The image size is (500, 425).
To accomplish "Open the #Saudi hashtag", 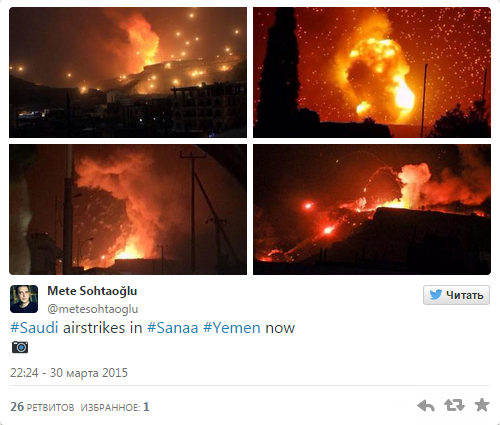I will (34, 328).
